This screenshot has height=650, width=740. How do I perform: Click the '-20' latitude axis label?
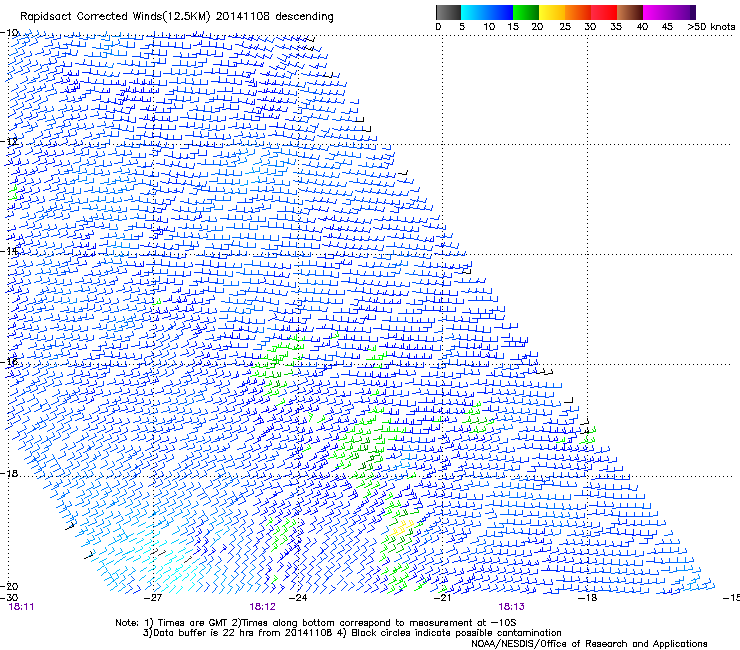[x=9, y=586]
